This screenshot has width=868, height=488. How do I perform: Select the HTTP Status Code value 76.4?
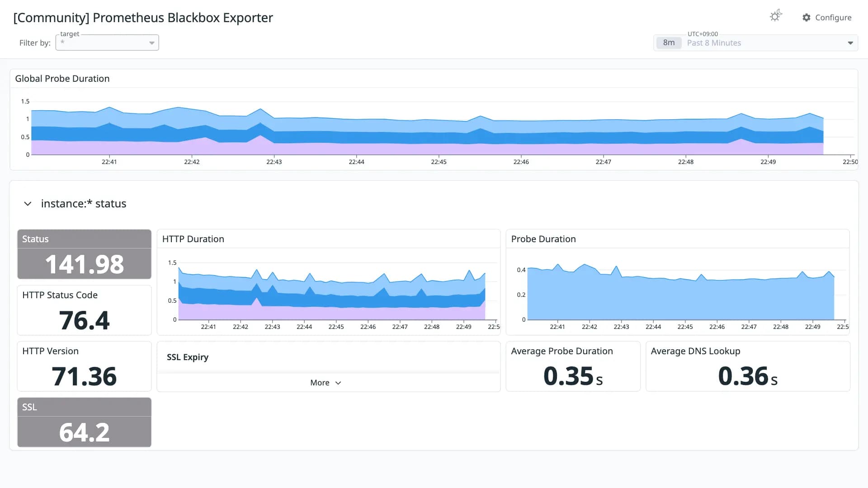point(84,320)
